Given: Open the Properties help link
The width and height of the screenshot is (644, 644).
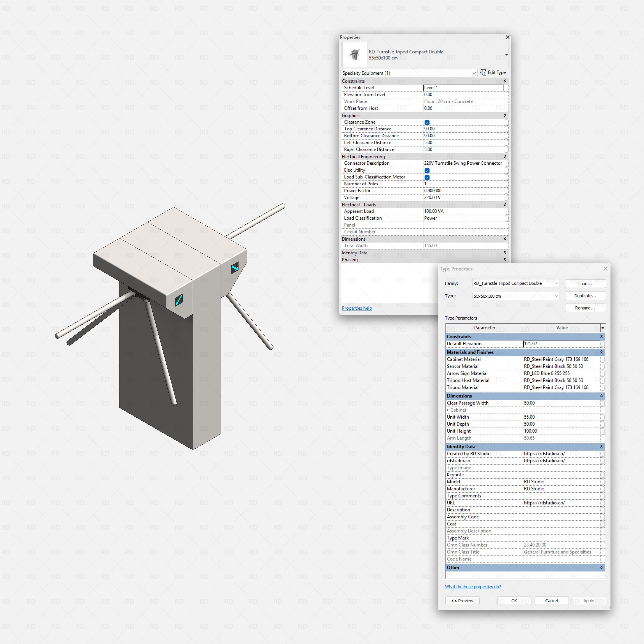Looking at the screenshot, I should point(357,308).
